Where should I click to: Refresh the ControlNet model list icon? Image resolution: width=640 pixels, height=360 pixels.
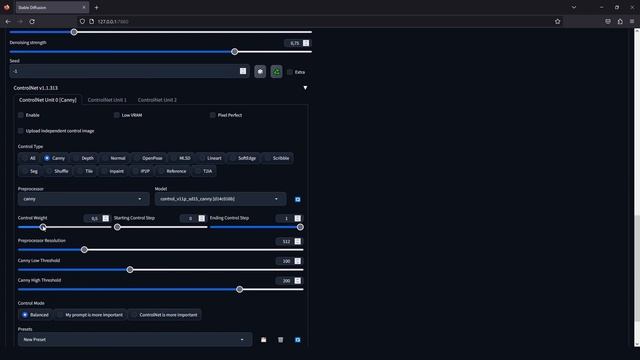click(x=298, y=199)
